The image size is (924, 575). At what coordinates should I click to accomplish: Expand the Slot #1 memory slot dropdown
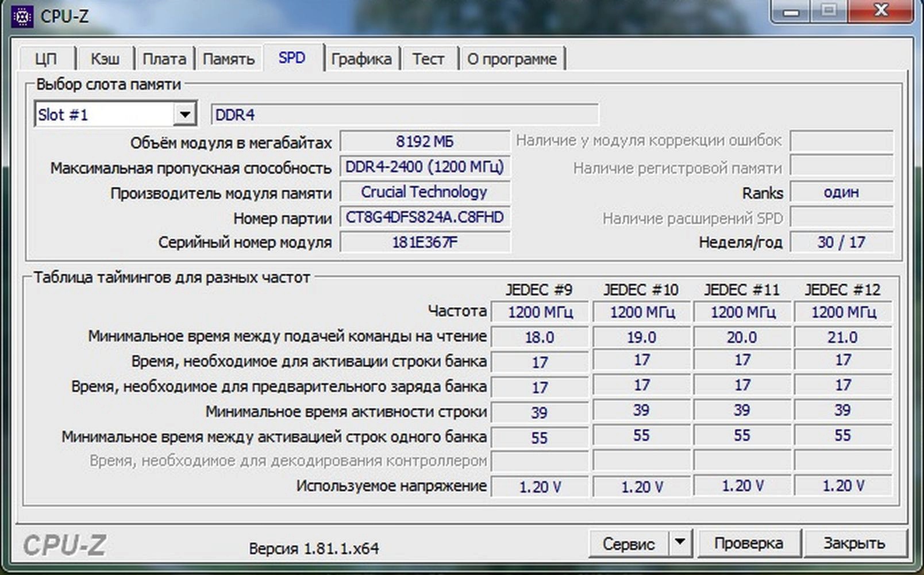[184, 114]
